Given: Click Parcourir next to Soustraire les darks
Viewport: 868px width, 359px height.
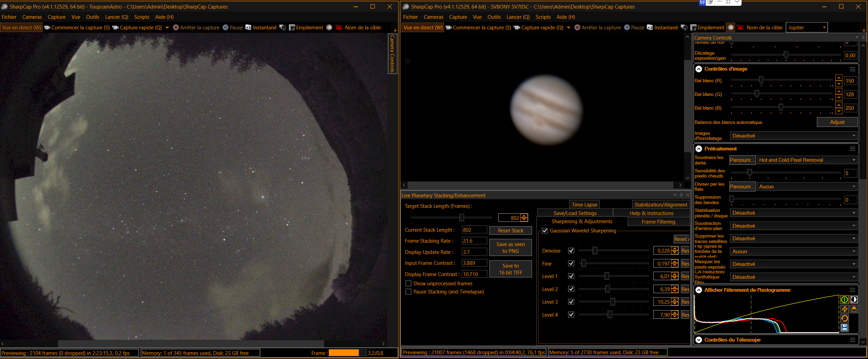Looking at the screenshot, I should pos(742,160).
